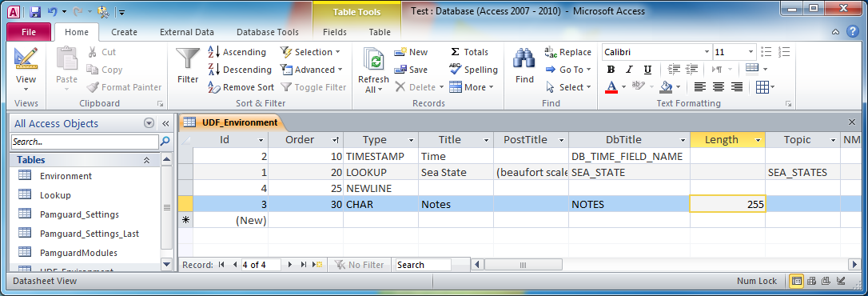
Task: Sort records Ascending
Action: [237, 52]
